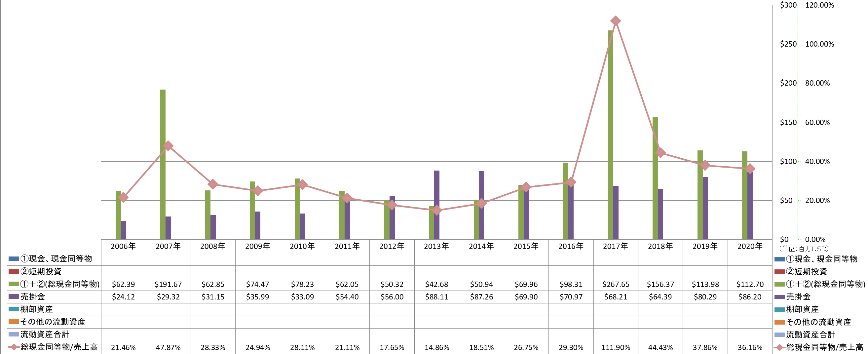Click the red swatch beside left ②短期投資
Image resolution: width=868 pixels, height=354 pixels.
[x=14, y=271]
